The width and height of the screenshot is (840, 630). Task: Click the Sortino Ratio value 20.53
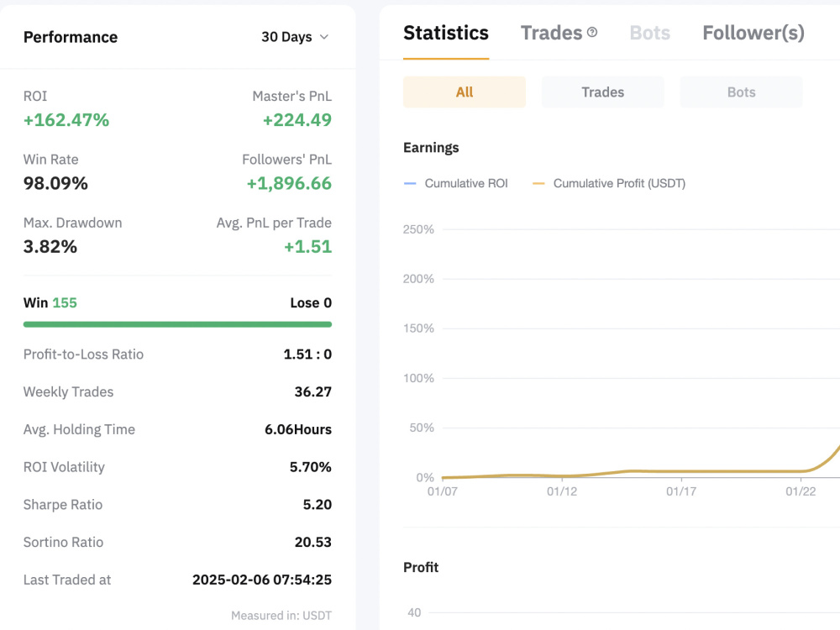312,542
